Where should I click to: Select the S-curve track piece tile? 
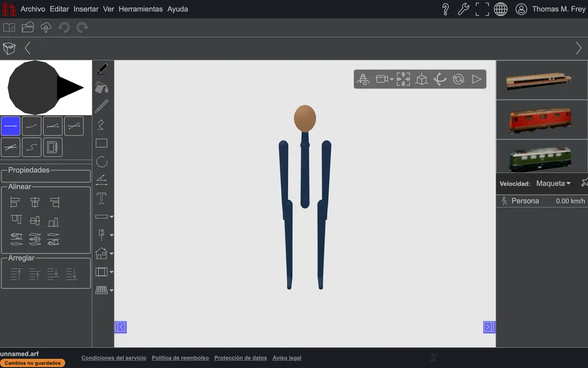pos(32,147)
